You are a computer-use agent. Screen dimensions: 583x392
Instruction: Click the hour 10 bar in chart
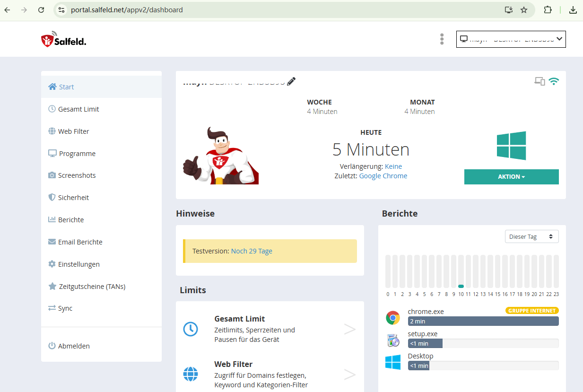[461, 272]
